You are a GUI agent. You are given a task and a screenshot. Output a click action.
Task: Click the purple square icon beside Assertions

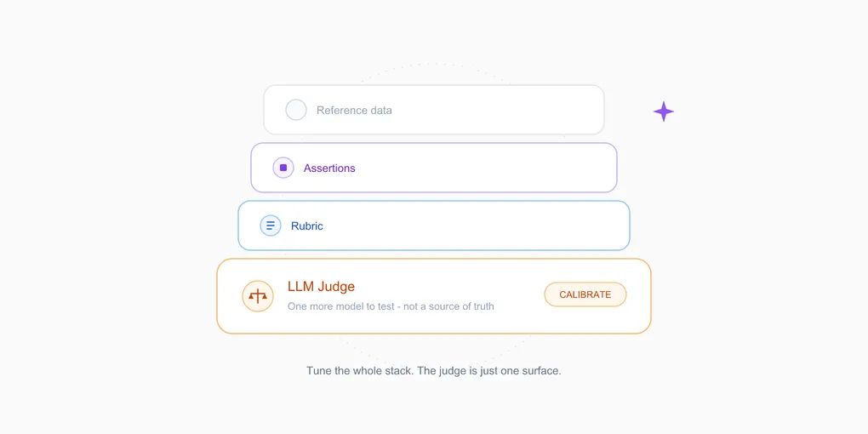283,168
